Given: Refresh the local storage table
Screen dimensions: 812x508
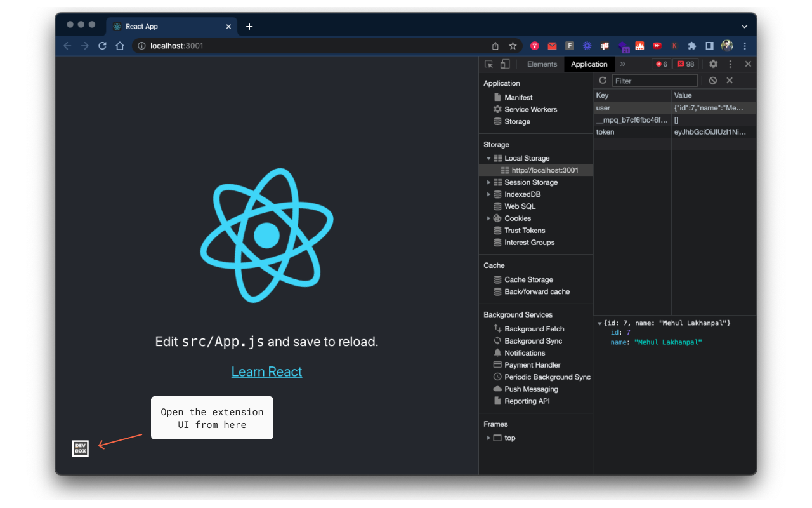Looking at the screenshot, I should tap(603, 81).
